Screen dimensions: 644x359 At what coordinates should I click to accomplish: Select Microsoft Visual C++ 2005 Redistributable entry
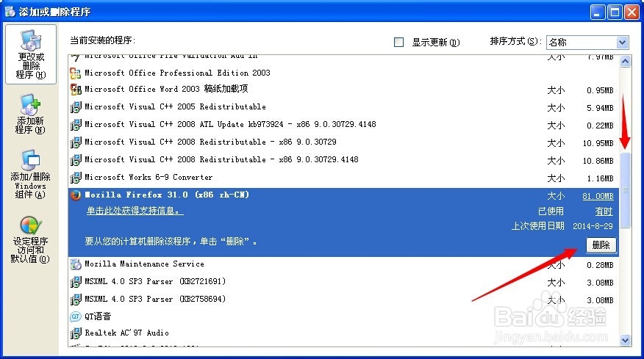[x=176, y=106]
